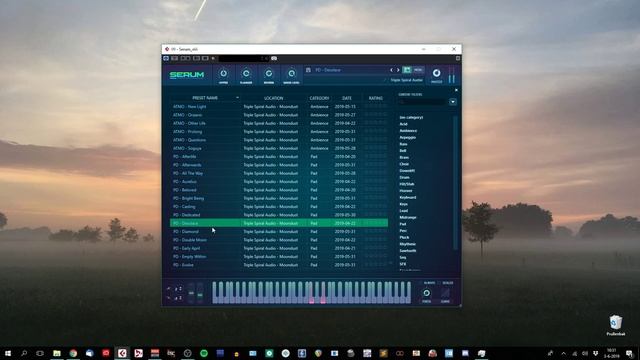Click the pitch bend wheel
This screenshot has height=360, width=640.
(191, 292)
